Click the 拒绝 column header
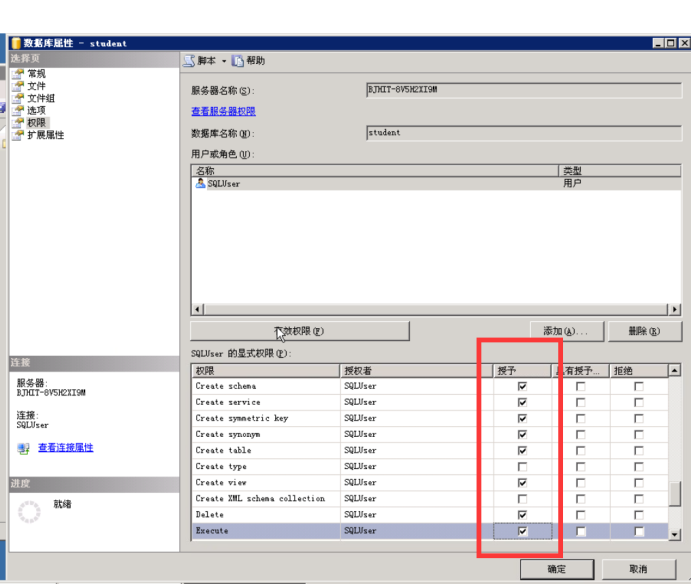 point(639,371)
